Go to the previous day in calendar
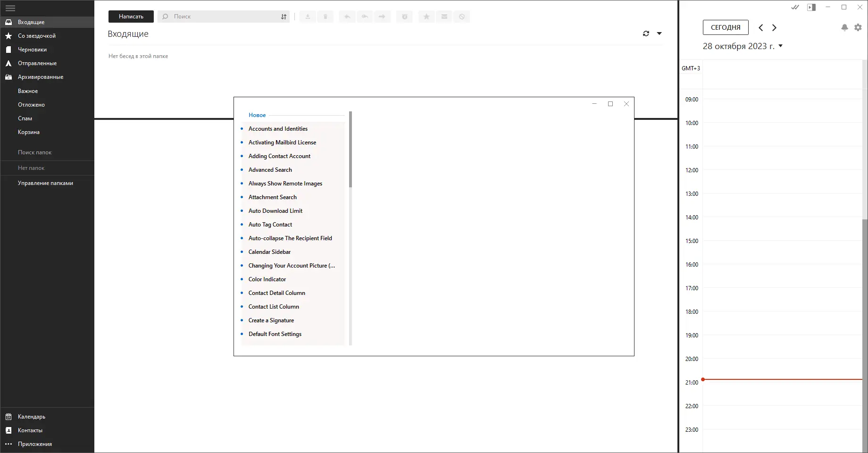The height and width of the screenshot is (453, 868). pos(761,27)
